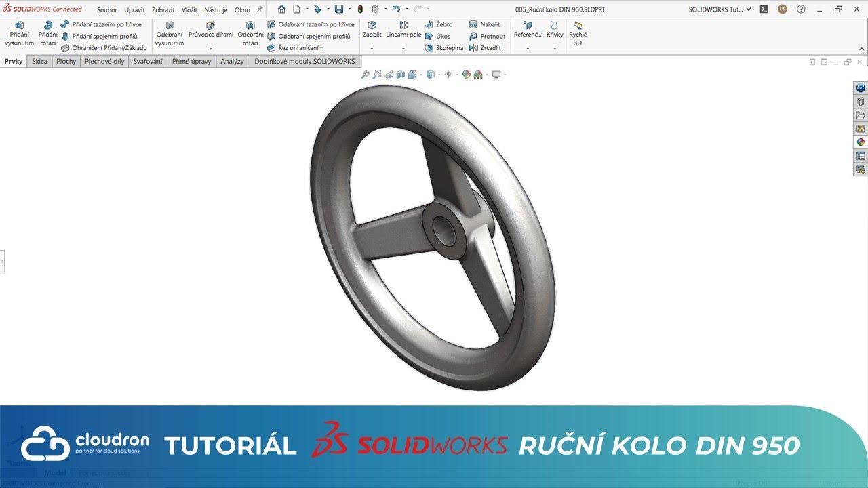Viewport: 868px width, 488px height.
Task: Expand Průvodce dírami dropdown arrow
Action: click(x=211, y=49)
